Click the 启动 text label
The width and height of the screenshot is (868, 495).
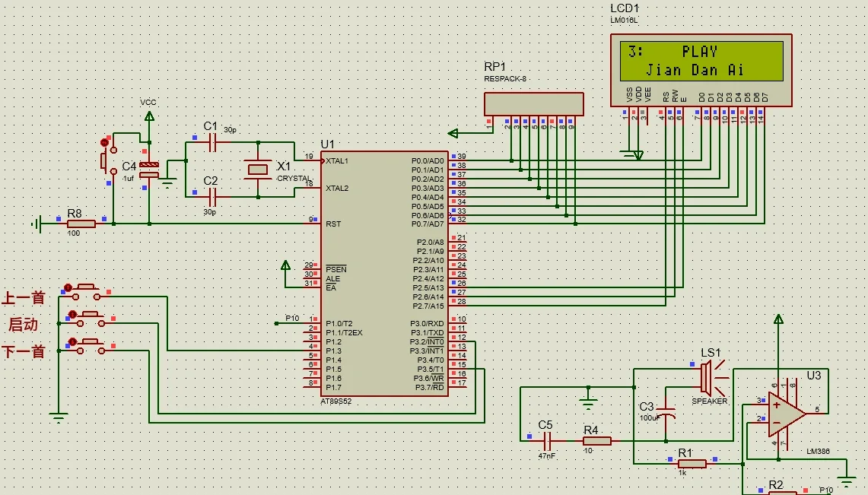click(24, 325)
